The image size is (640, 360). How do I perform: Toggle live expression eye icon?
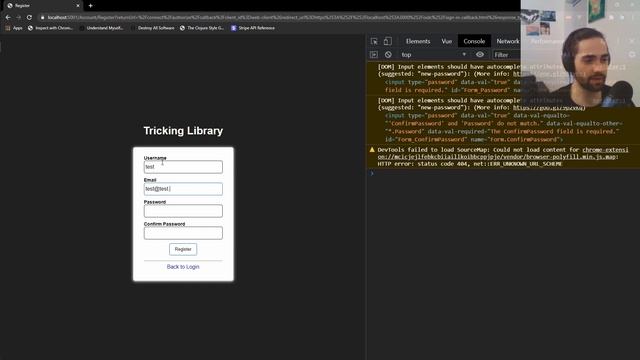[480, 55]
